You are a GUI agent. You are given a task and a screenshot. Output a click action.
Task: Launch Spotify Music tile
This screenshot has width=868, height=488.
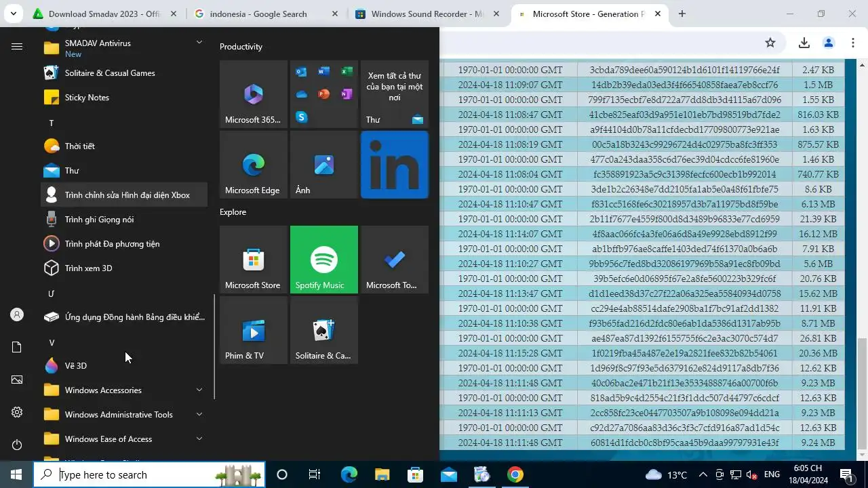tap(324, 260)
